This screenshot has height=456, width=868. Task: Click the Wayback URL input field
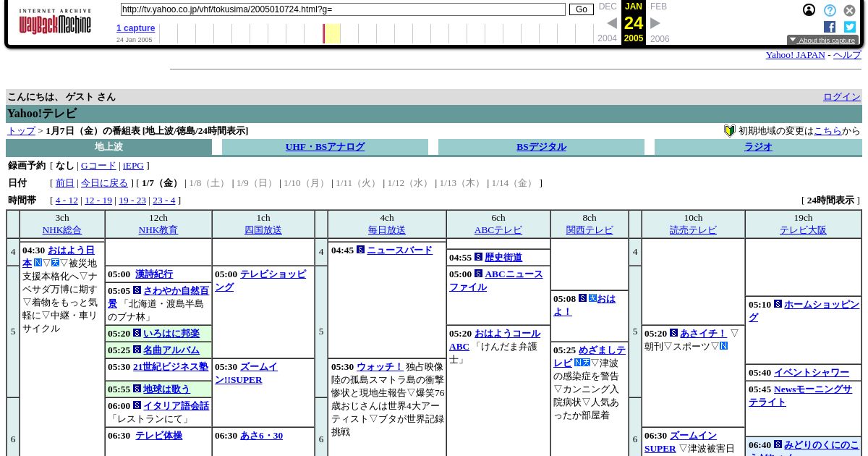(x=343, y=9)
